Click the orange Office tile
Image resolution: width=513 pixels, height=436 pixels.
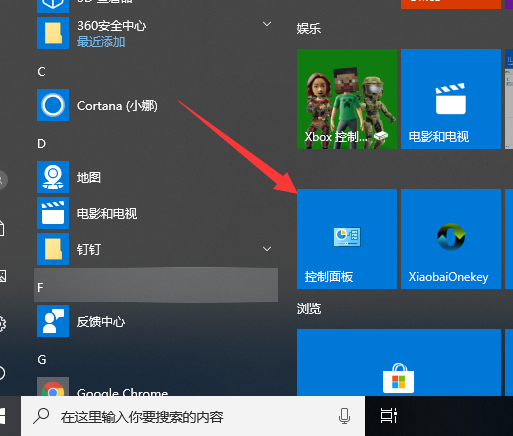coord(451,4)
